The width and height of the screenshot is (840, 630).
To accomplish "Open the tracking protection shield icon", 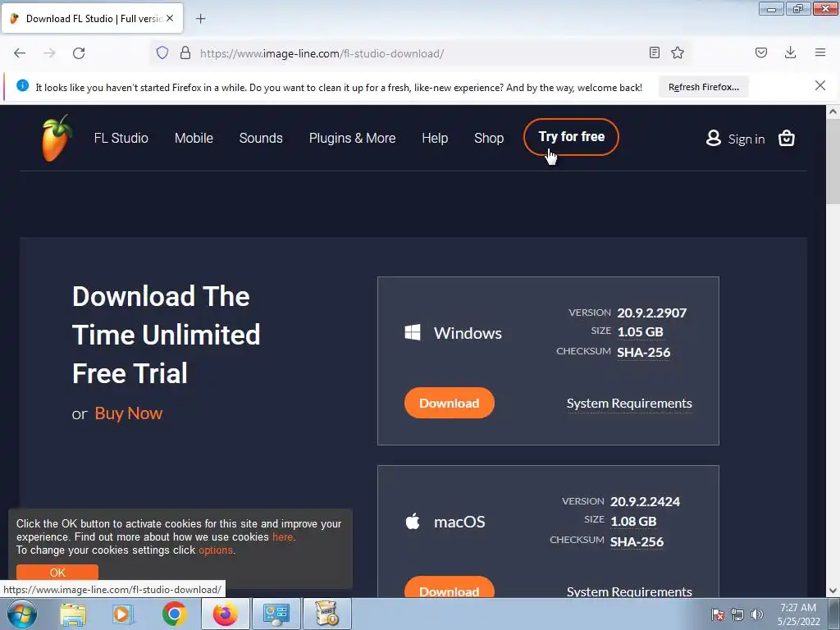I will 162,52.
